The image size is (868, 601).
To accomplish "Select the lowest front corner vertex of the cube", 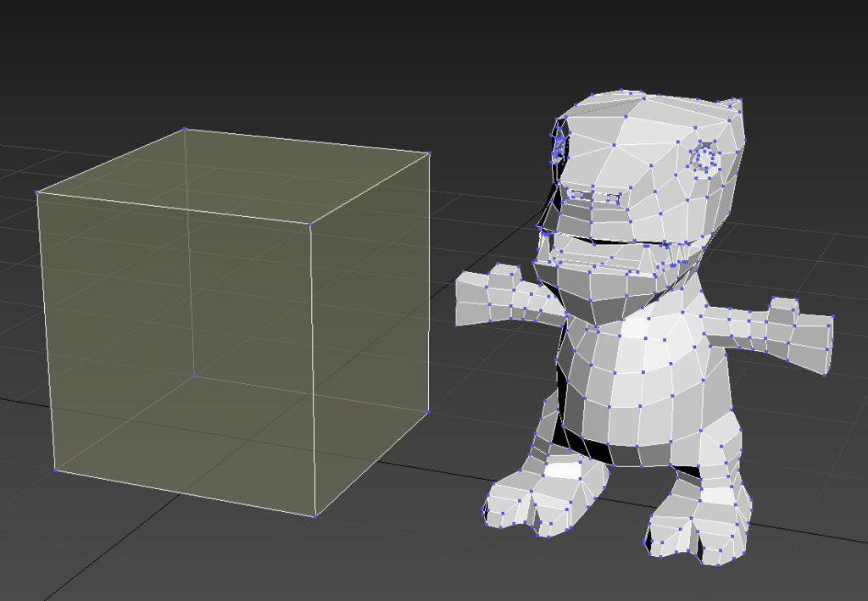I will (x=315, y=515).
